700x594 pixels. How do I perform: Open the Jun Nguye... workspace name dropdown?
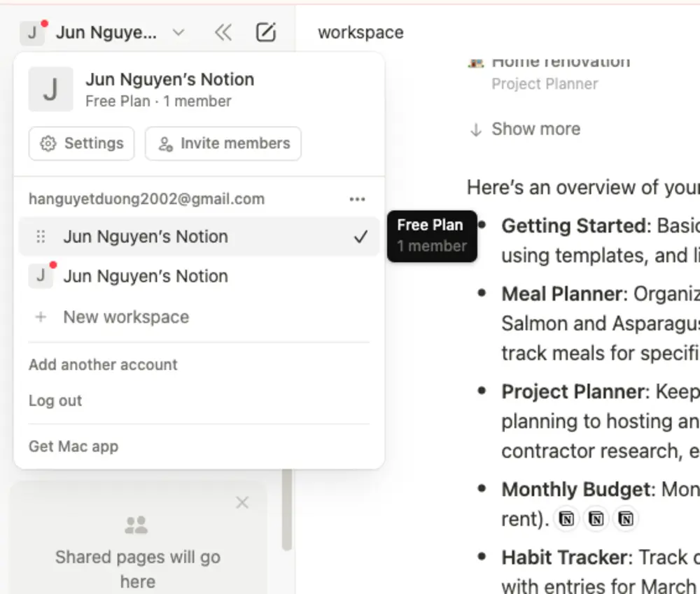point(106,33)
